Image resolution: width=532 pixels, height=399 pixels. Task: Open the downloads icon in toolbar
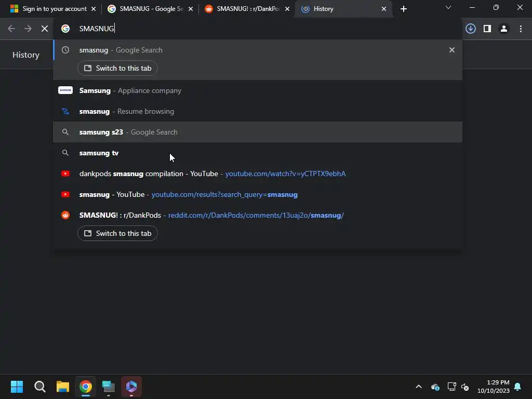[x=471, y=29]
